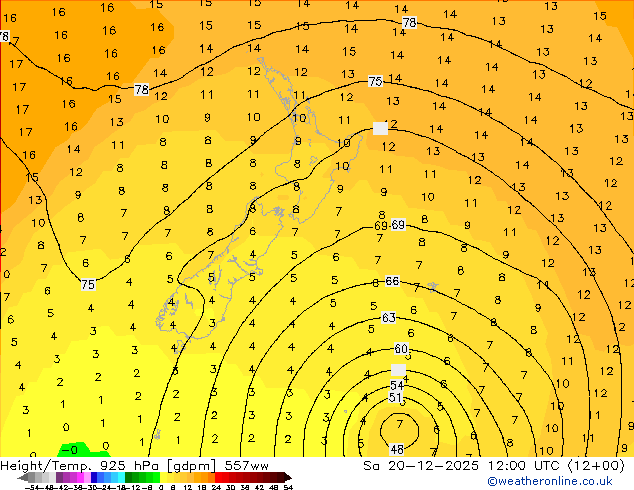Click the gray arrow at legend's cold end

[23, 478]
